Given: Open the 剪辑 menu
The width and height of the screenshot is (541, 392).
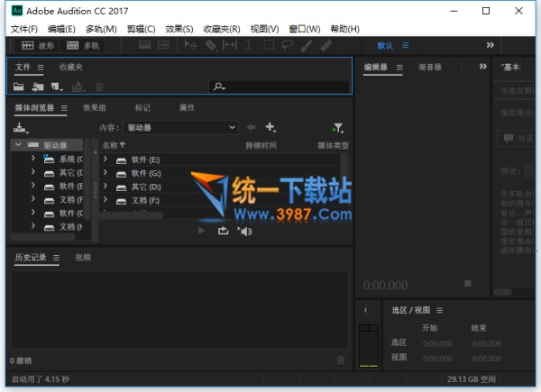Looking at the screenshot, I should pos(142,29).
